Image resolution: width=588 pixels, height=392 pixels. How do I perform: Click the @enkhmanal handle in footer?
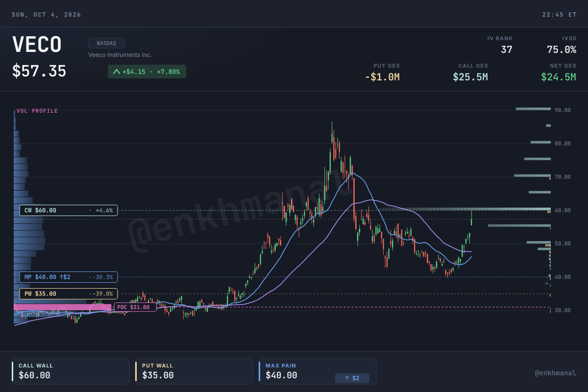pos(556,373)
